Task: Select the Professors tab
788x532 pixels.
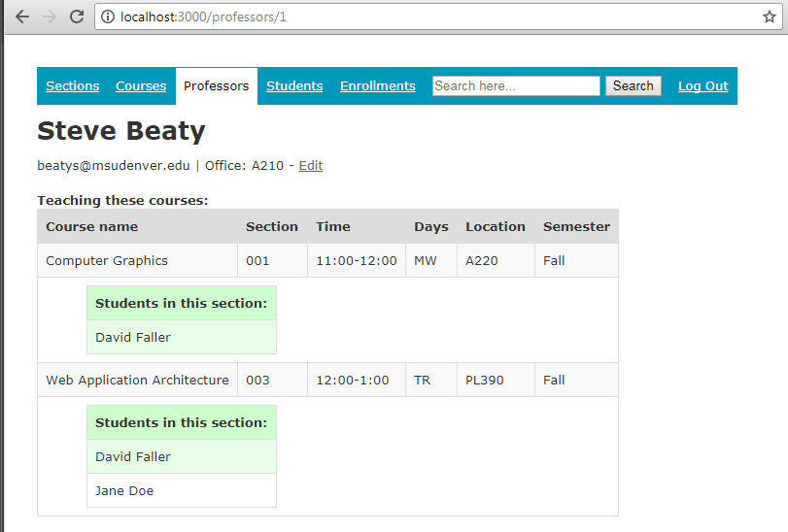Action: 216,85
